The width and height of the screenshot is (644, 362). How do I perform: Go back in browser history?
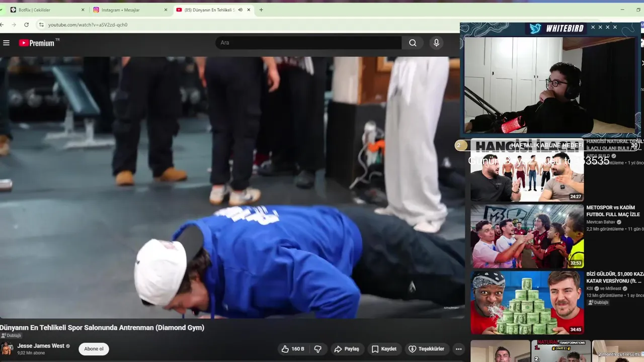[x=2, y=25]
